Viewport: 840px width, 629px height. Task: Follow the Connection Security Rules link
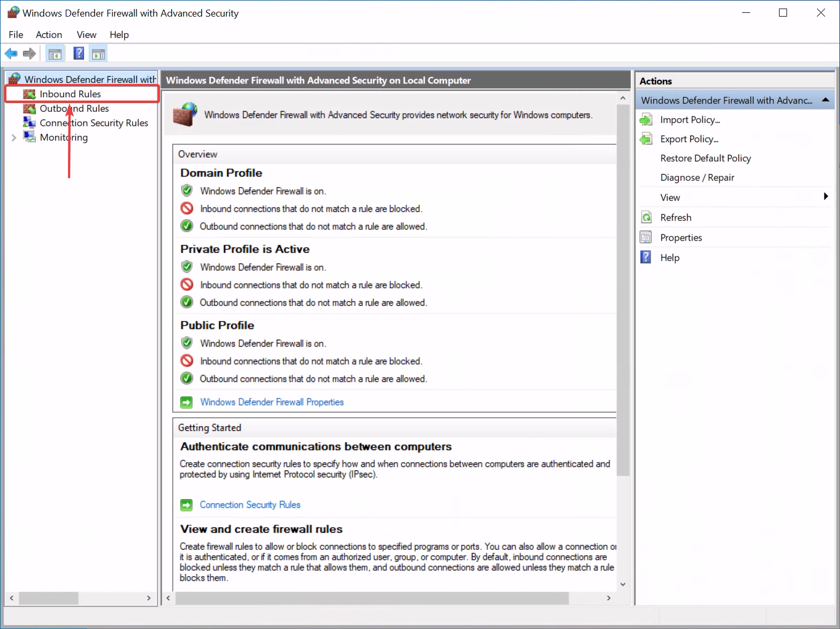250,505
